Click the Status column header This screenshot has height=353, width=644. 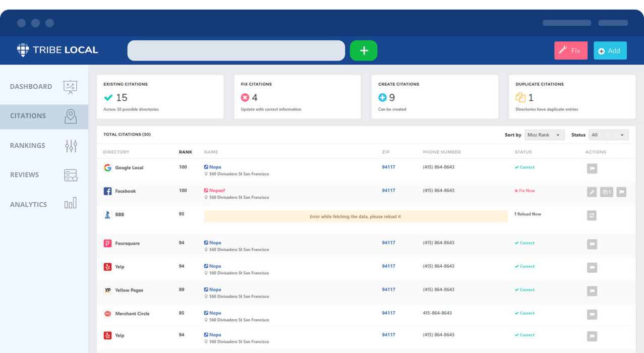coord(523,152)
